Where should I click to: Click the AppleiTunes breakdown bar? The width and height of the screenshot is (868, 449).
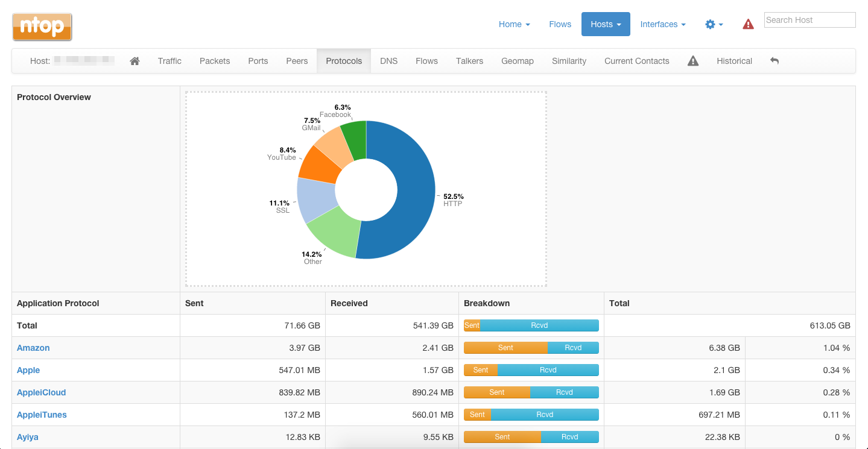[x=531, y=415]
